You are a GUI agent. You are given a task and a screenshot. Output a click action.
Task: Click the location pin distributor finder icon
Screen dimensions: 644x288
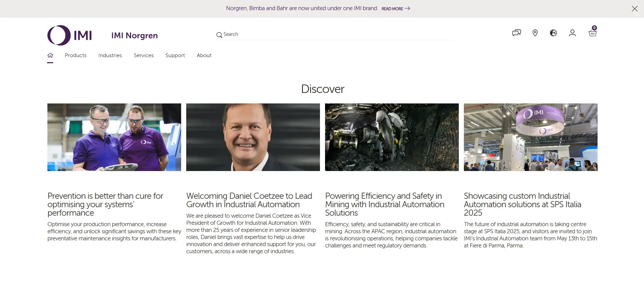(535, 33)
